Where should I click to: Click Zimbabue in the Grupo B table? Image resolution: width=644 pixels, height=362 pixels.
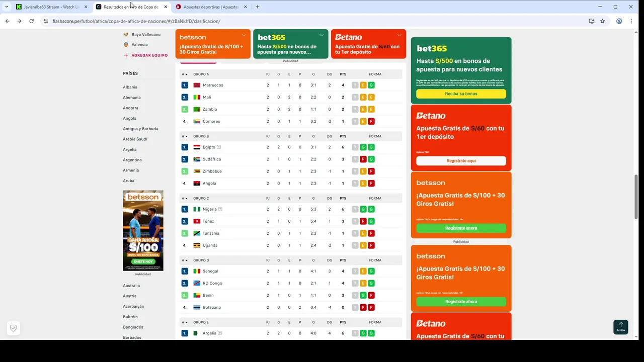pyautogui.click(x=212, y=171)
